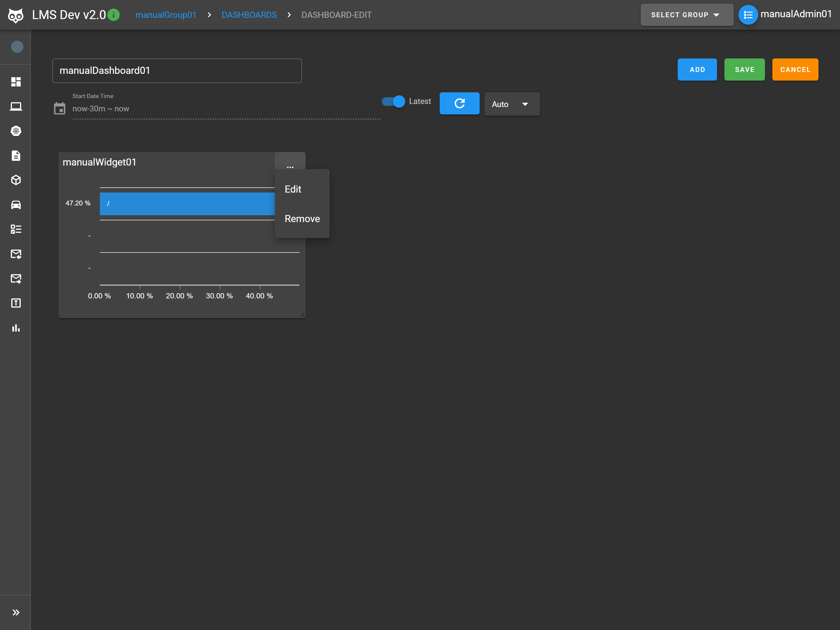This screenshot has height=630, width=840.
Task: Click the DASHBOARDS breadcrumb link
Action: [x=249, y=15]
